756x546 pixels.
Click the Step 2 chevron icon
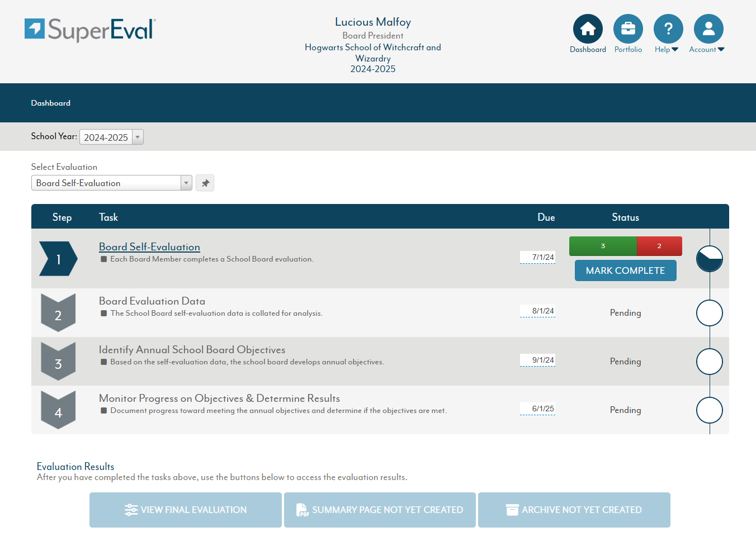click(x=58, y=313)
